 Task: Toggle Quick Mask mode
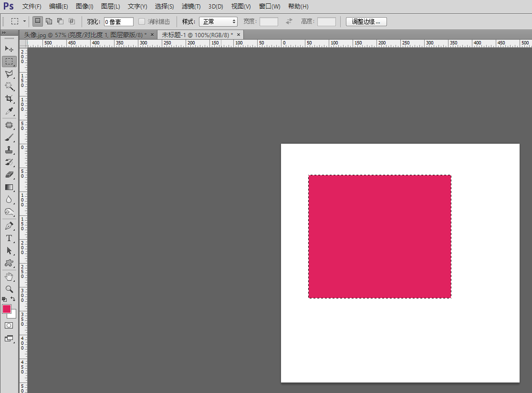tap(9, 325)
